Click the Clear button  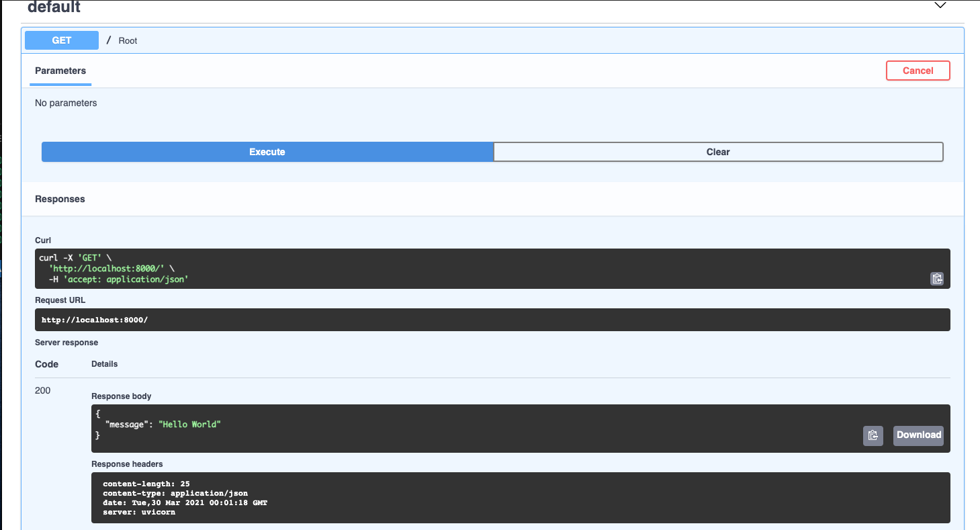coord(718,152)
